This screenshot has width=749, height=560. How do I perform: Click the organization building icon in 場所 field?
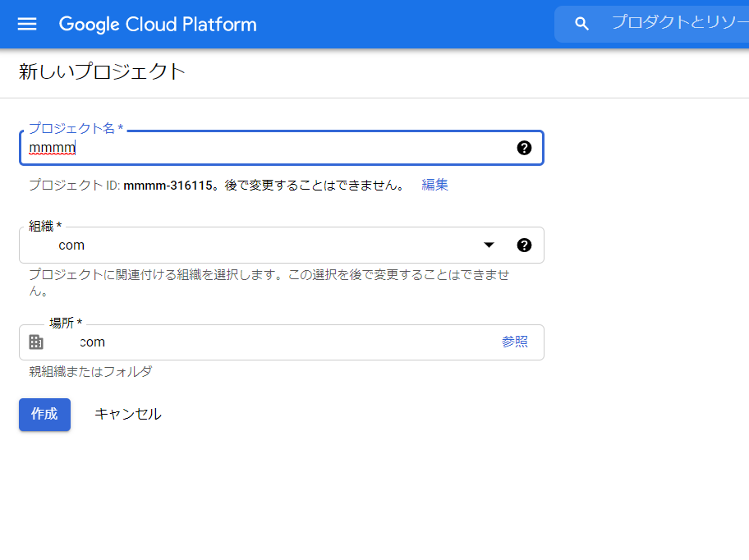click(35, 342)
